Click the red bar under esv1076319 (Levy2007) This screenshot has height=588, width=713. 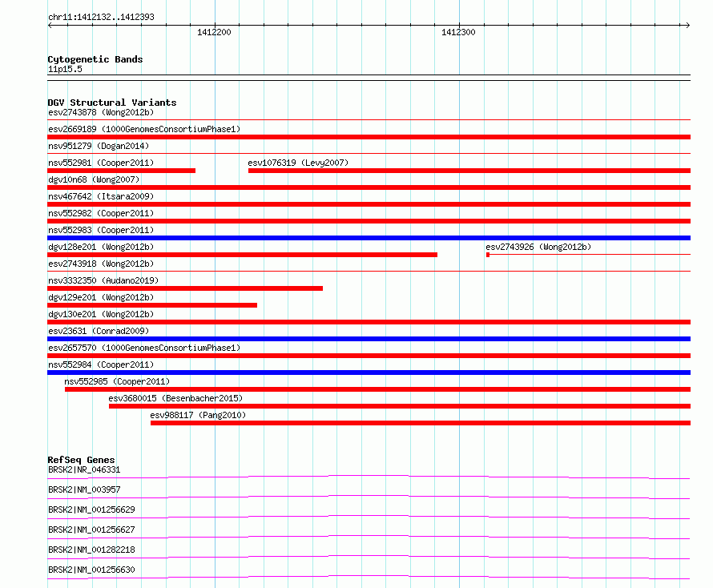click(x=469, y=171)
